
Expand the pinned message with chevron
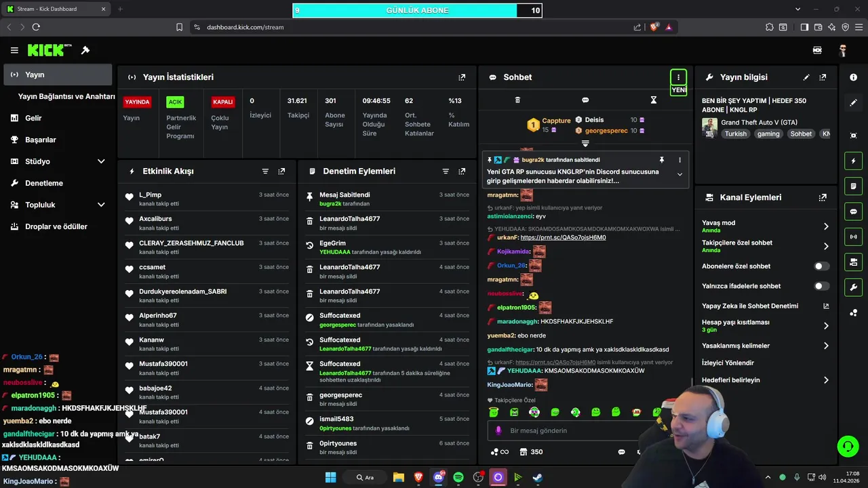679,175
